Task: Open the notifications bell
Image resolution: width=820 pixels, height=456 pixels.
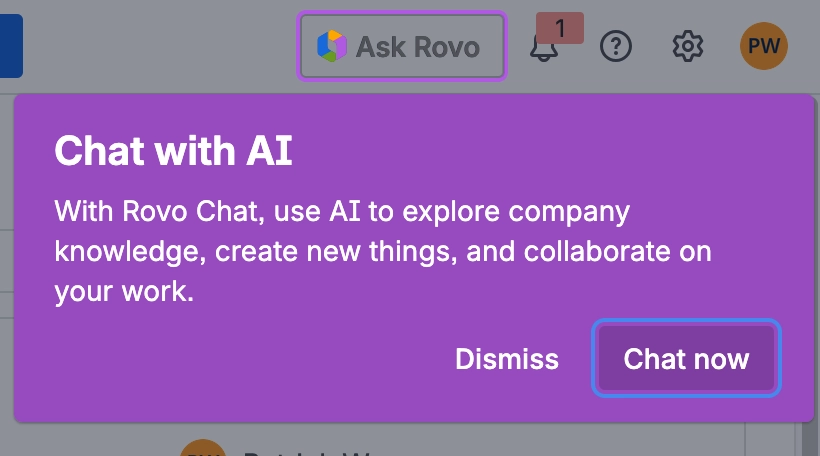Action: tap(543, 48)
